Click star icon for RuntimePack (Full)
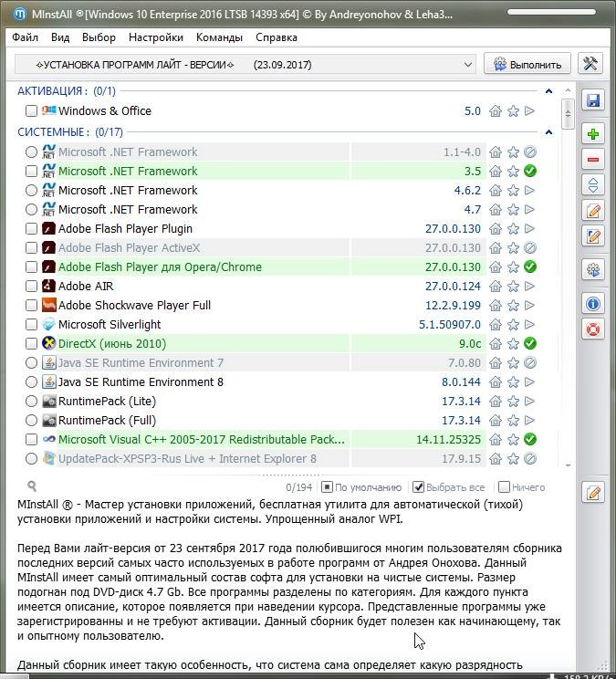Image resolution: width=616 pixels, height=679 pixels. 513,421
